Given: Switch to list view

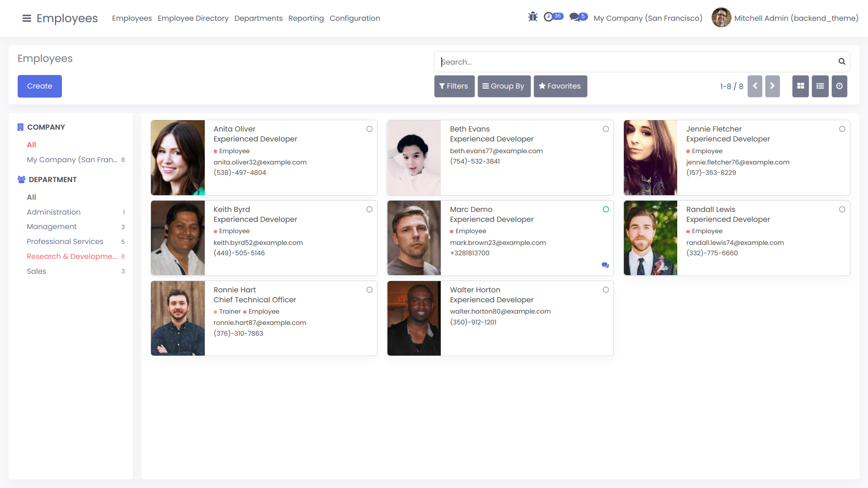Looking at the screenshot, I should [820, 86].
